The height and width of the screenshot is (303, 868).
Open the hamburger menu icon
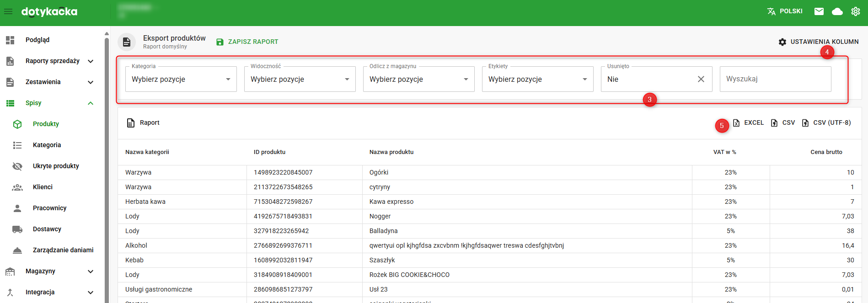[x=8, y=11]
